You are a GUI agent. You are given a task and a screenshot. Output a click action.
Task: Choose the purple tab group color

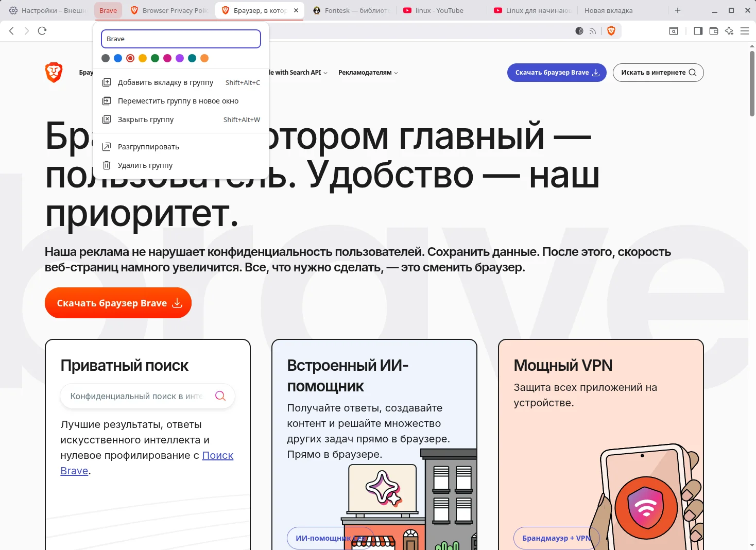[180, 58]
